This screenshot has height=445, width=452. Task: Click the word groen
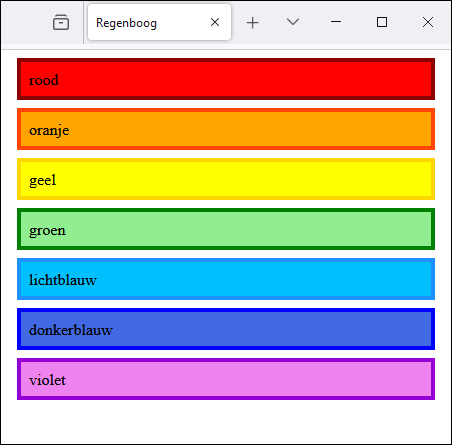(47, 231)
